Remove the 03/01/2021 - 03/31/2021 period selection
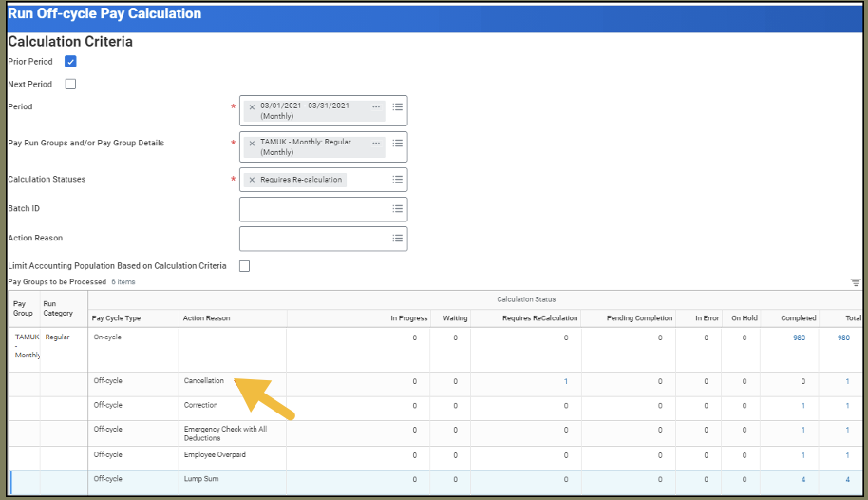The height and width of the screenshot is (500, 868). [252, 107]
